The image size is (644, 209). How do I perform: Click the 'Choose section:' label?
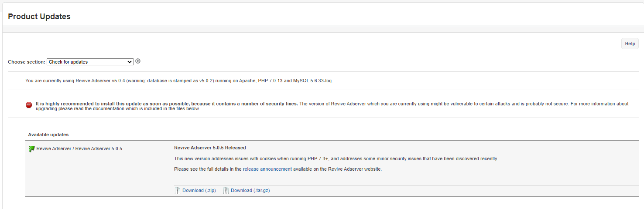27,62
